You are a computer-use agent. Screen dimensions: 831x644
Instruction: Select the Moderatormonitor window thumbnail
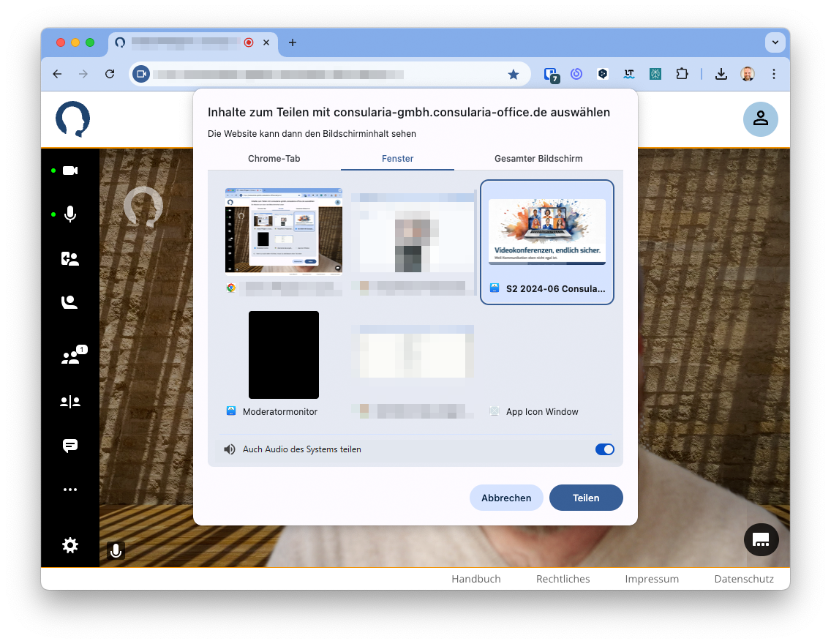tap(284, 355)
